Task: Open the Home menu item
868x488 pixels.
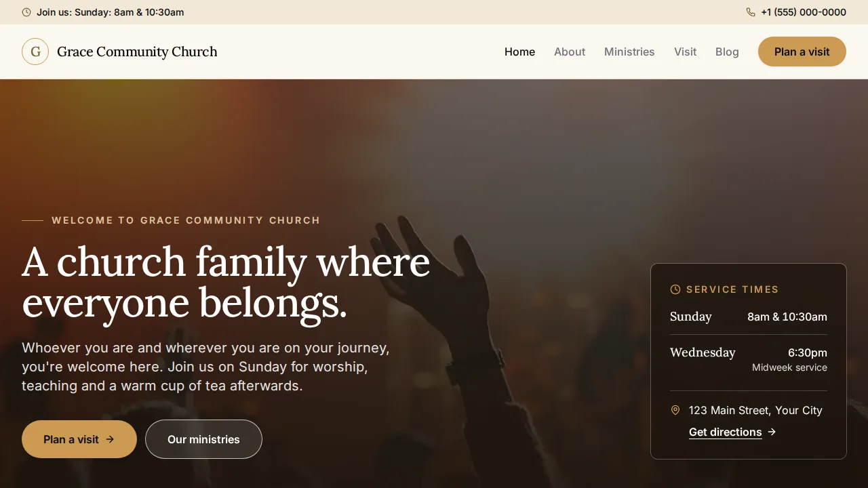Action: 520,52
